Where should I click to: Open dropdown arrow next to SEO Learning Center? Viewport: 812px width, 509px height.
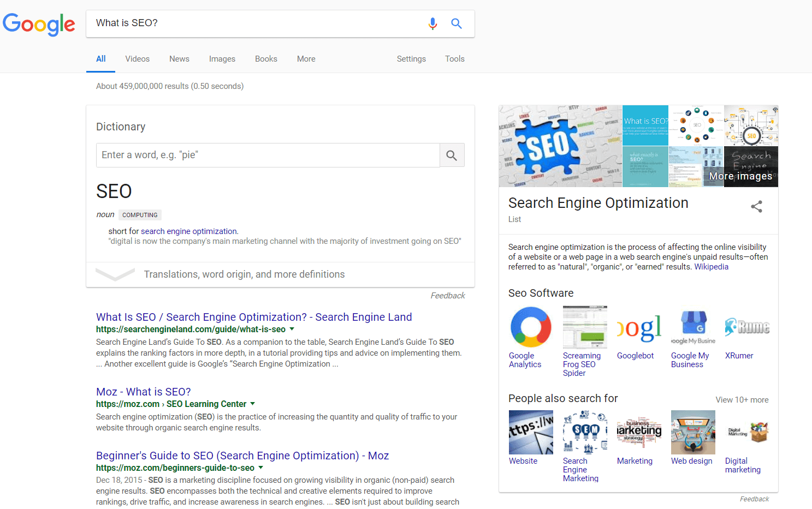pyautogui.click(x=252, y=404)
